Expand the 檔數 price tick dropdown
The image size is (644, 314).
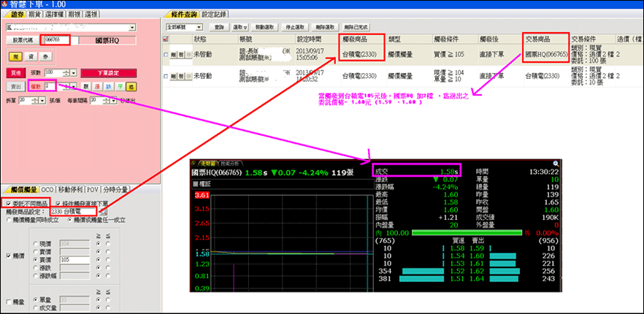click(74, 86)
